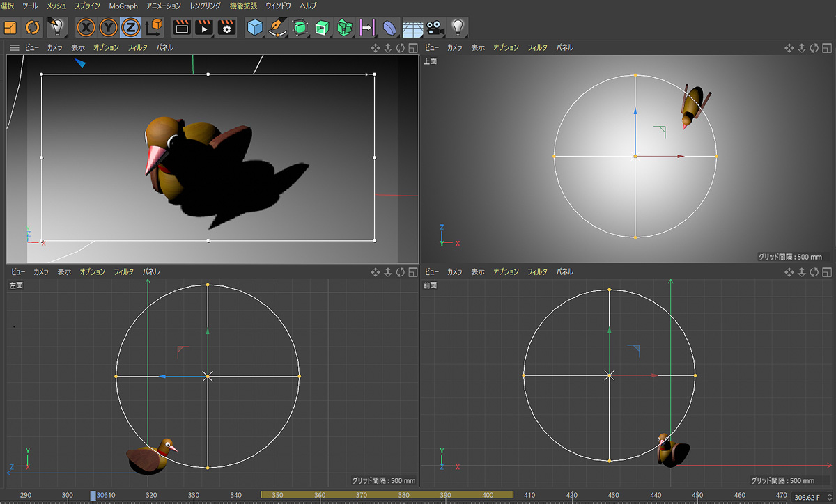Screen dimensions: 836x504
Task: Toggle the X axis lock
Action: (86, 27)
